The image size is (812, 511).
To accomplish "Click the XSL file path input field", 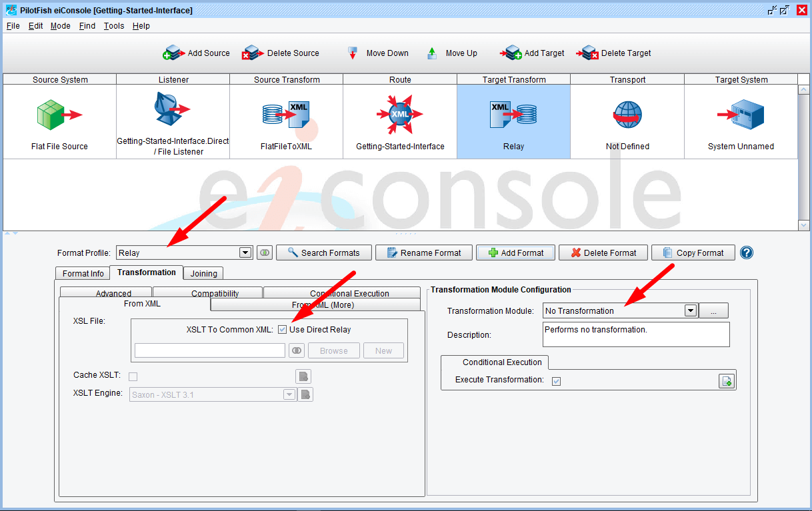I will click(x=210, y=351).
